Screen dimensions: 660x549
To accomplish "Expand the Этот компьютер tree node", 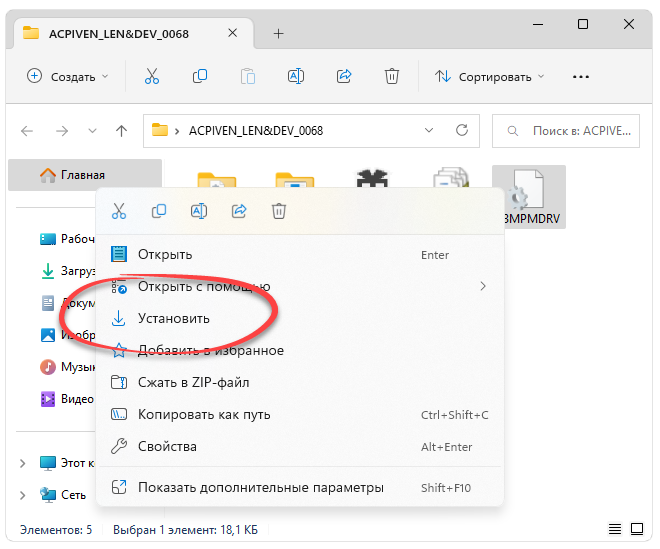I will pos(23,463).
